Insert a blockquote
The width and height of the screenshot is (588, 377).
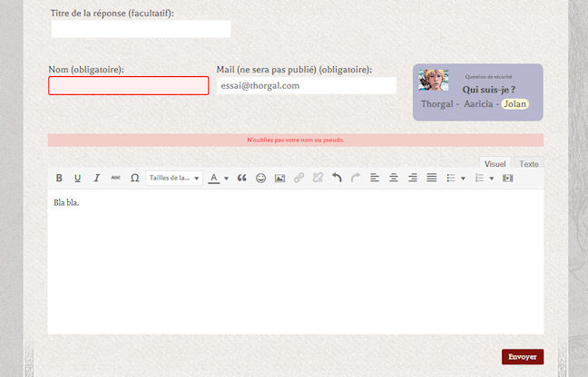click(x=242, y=179)
